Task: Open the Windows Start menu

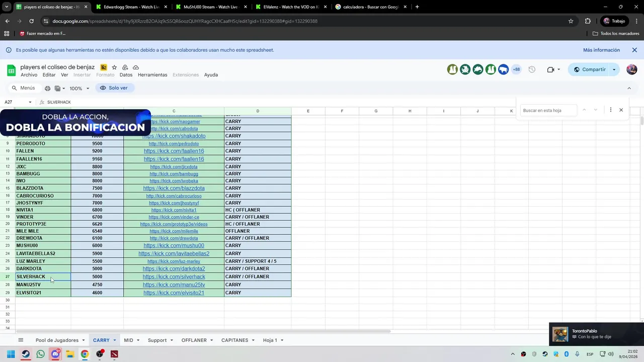Action: click(11, 354)
